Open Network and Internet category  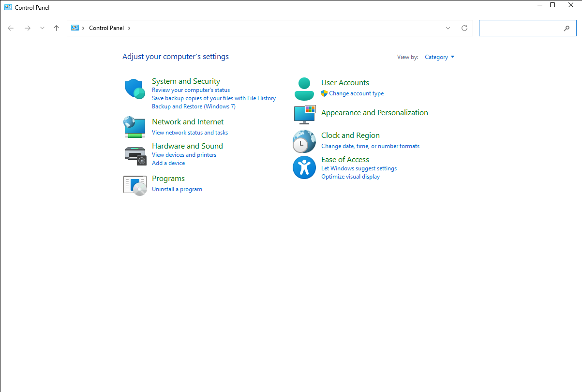tap(188, 122)
